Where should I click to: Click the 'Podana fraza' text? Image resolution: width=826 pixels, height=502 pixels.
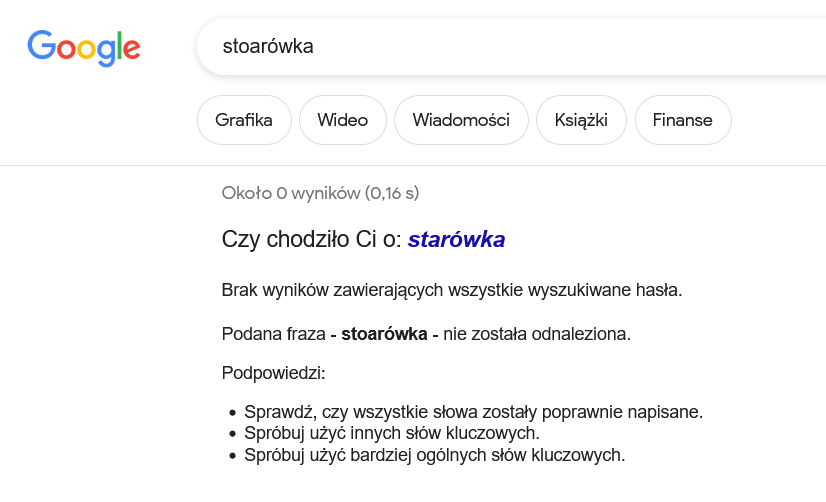[x=274, y=333]
